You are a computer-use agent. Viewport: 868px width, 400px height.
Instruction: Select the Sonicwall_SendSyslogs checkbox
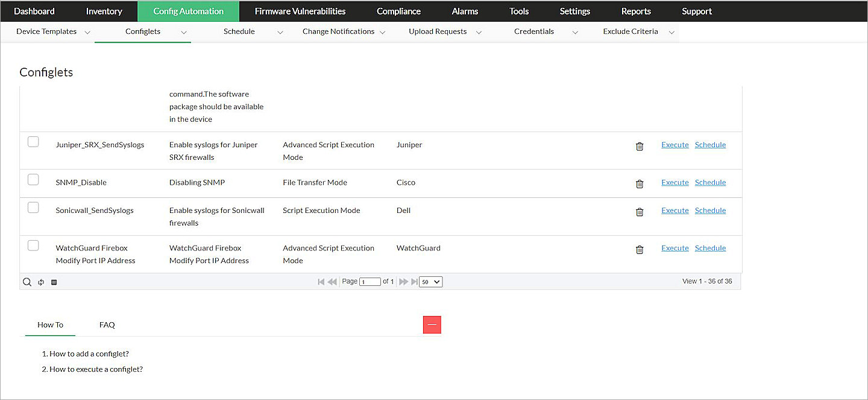click(33, 208)
